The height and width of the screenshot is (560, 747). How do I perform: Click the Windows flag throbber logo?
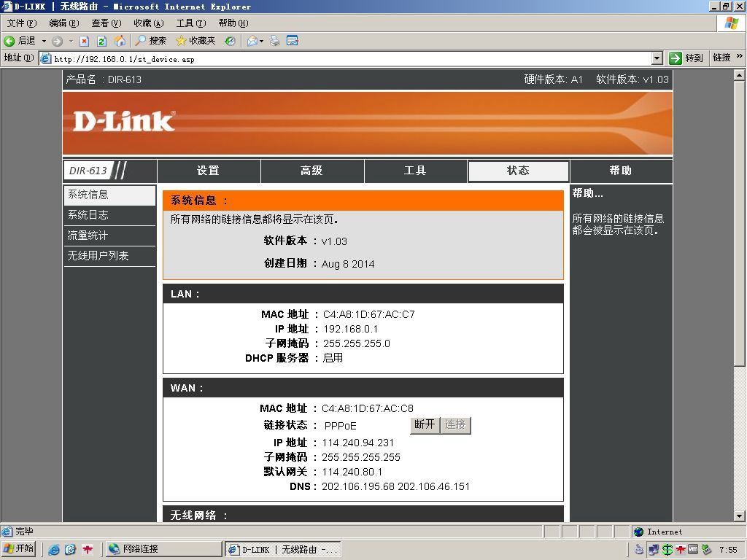point(731,23)
